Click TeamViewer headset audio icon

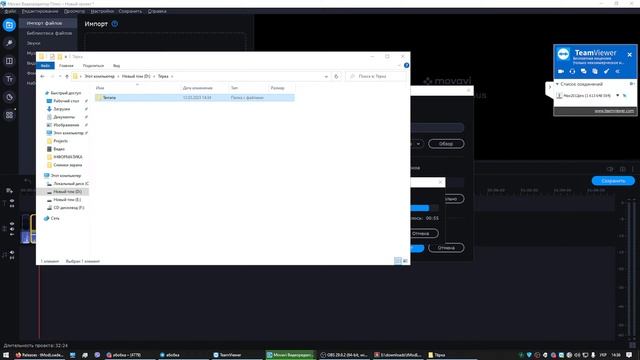(572, 71)
